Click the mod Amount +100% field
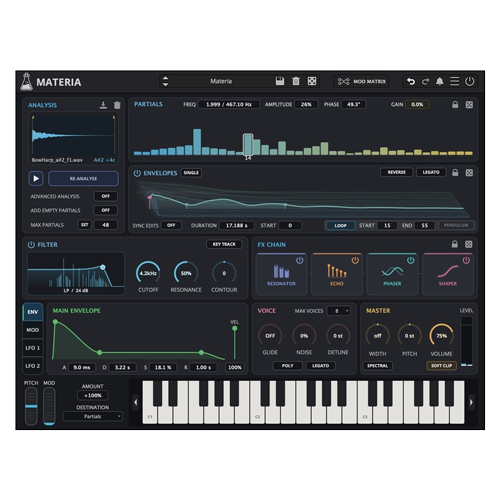Image resolution: width=500 pixels, height=500 pixels. [x=93, y=396]
